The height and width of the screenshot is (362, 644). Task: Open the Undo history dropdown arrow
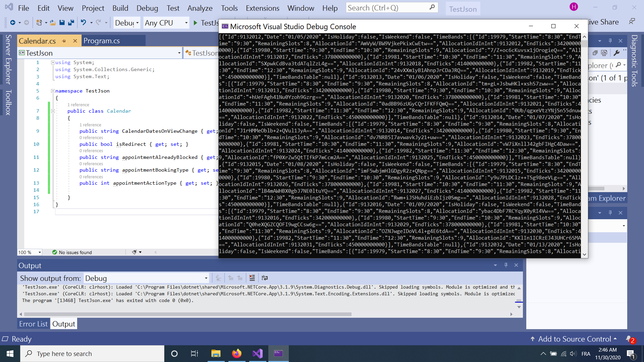click(x=91, y=23)
